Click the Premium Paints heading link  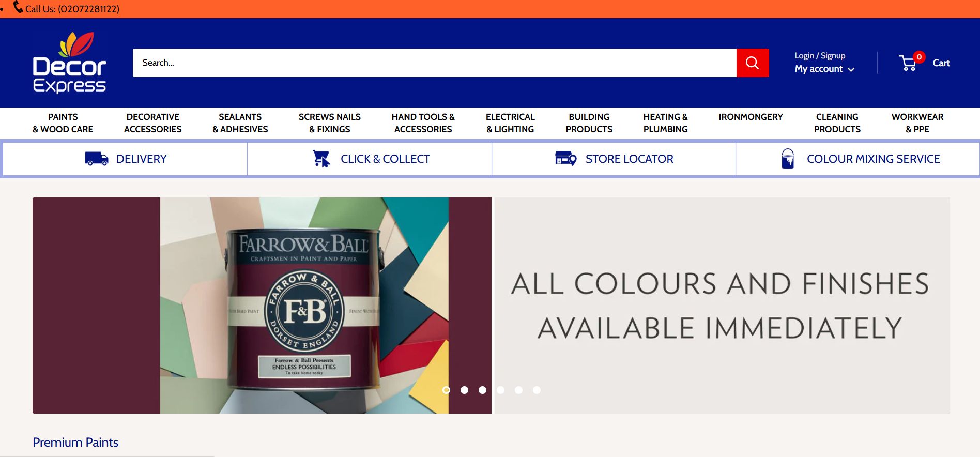(x=75, y=443)
